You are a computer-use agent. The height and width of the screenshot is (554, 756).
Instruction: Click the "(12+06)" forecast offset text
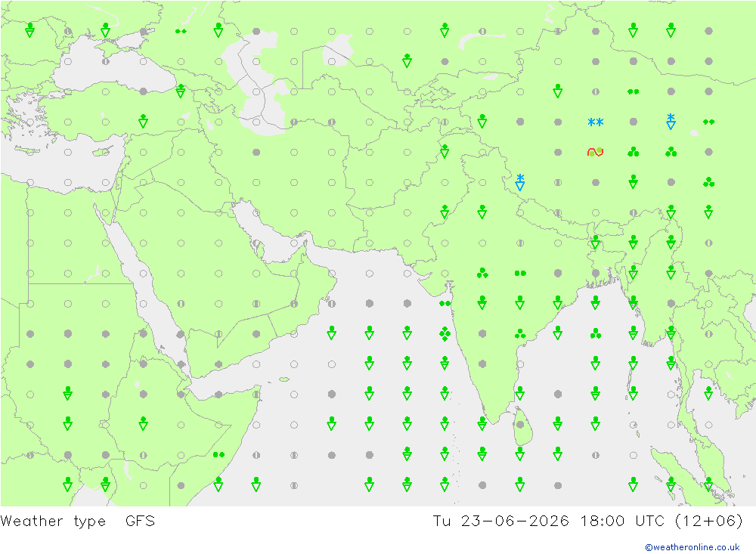(x=709, y=522)
